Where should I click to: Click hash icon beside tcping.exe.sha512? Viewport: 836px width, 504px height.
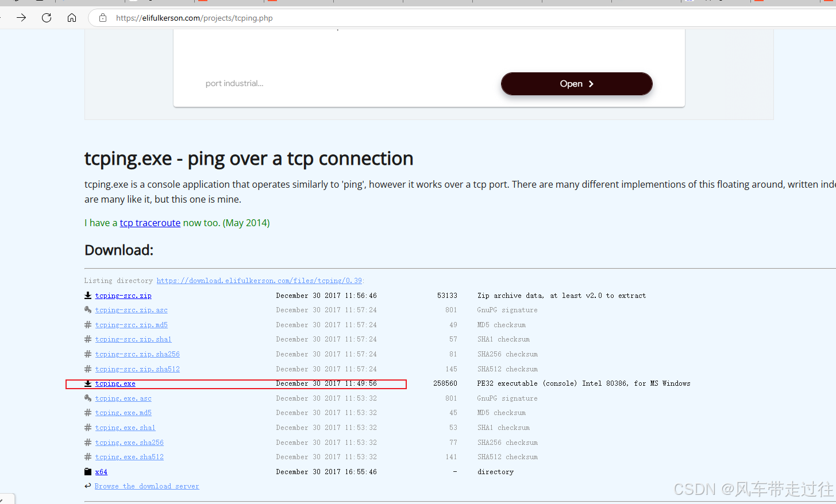coord(88,457)
